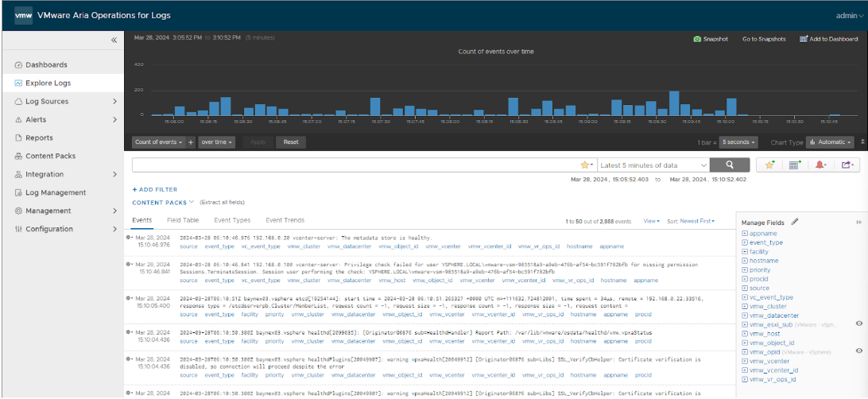This screenshot has width=868, height=399.
Task: Expand the Management submenu arrow
Action: [114, 211]
